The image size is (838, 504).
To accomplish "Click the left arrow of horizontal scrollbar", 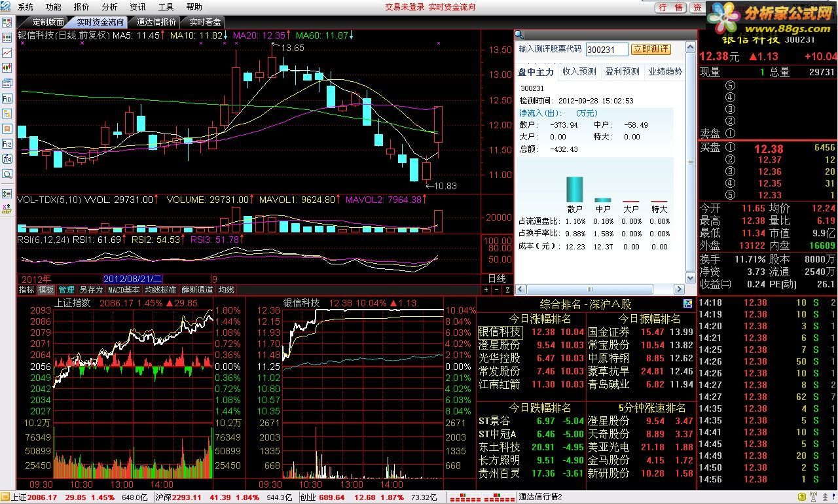I will (x=520, y=289).
